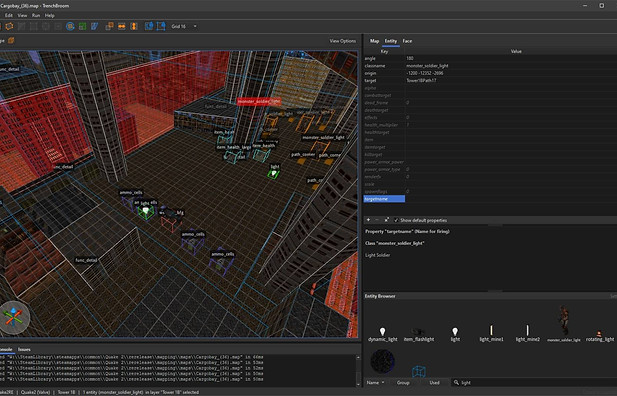Screen dimensions: 617x396
Task: Click the target property value
Action: (x=421, y=81)
